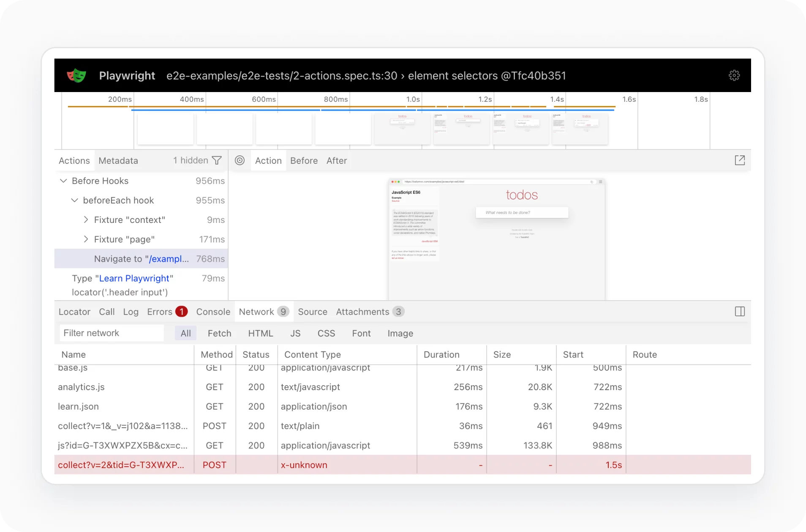Click the 1.0s timeline marker

(413, 99)
